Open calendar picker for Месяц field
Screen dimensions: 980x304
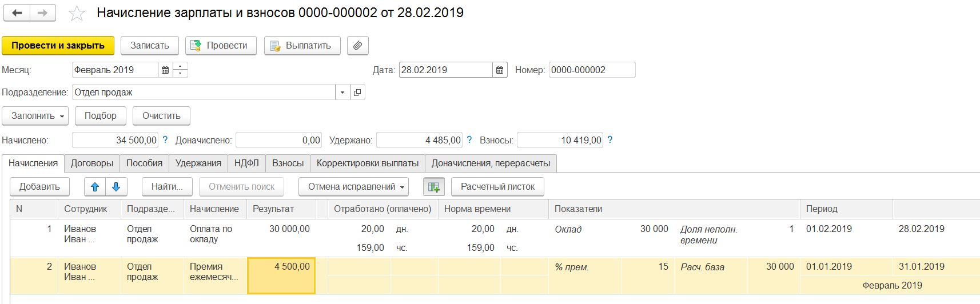click(x=165, y=70)
